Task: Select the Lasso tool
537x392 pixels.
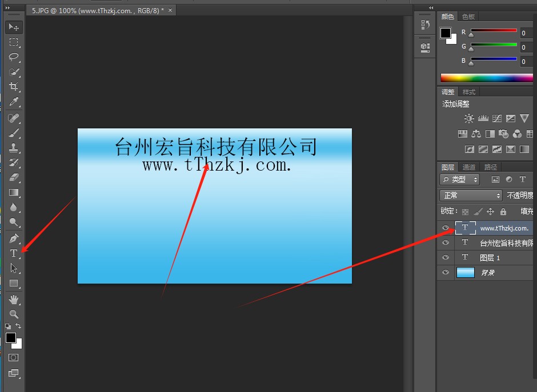Action: (x=14, y=57)
